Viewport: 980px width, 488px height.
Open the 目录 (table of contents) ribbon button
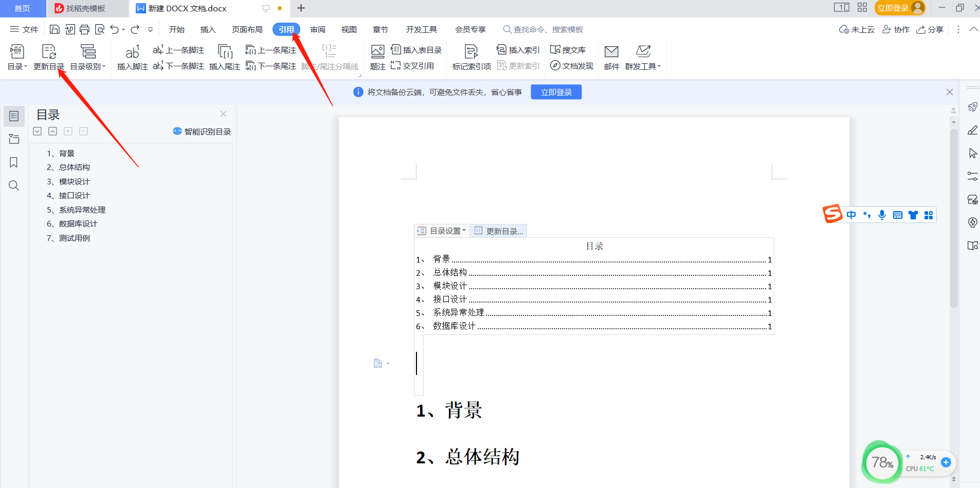[x=17, y=58]
